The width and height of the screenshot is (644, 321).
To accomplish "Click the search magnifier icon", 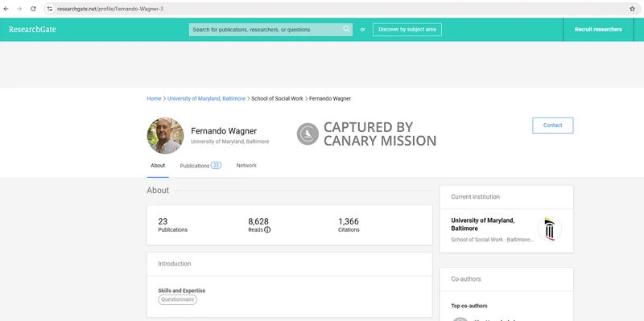I will 347,29.
